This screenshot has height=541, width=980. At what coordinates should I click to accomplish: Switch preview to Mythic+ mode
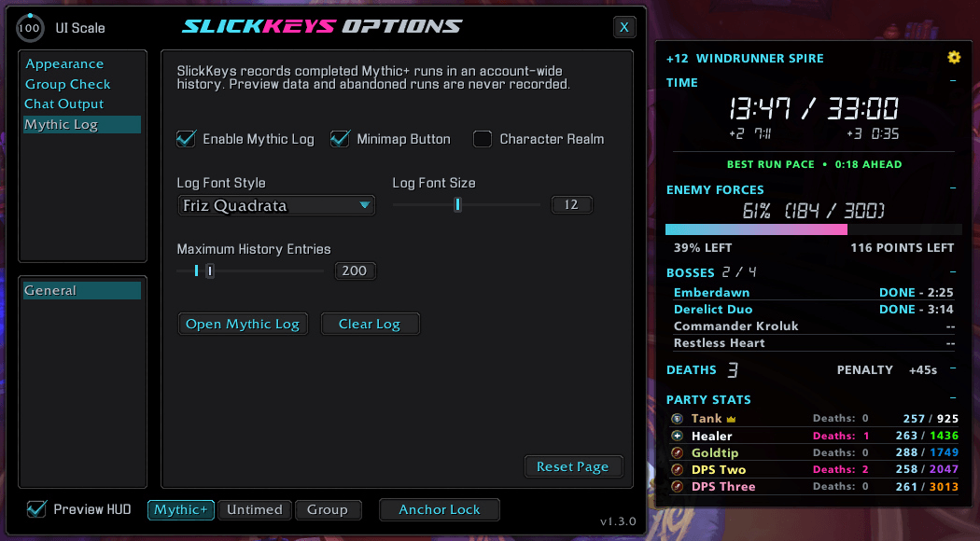click(x=181, y=510)
